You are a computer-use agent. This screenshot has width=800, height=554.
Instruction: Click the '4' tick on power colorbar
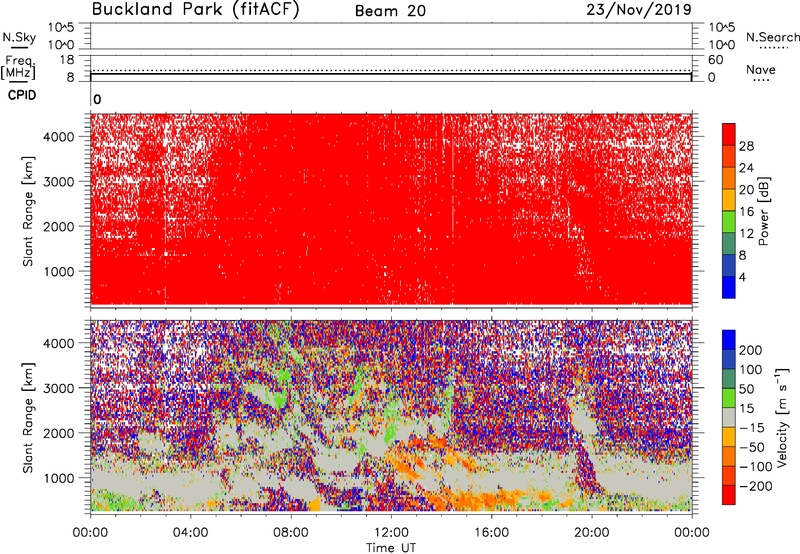(742, 277)
